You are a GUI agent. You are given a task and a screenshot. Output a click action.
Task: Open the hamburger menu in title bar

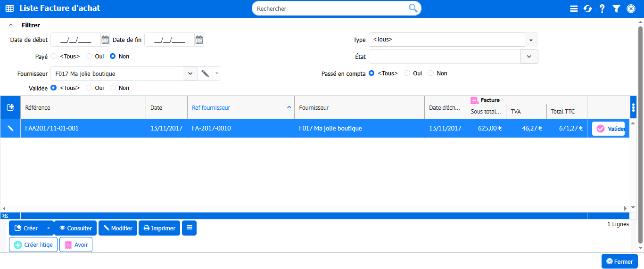pyautogui.click(x=574, y=8)
